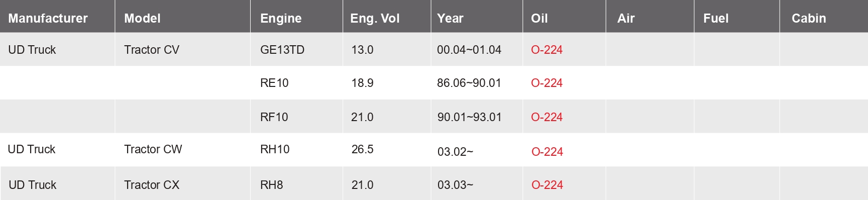Screen dimensions: 868x200
Task: Click the Manufacturer column header
Action: 48,19
